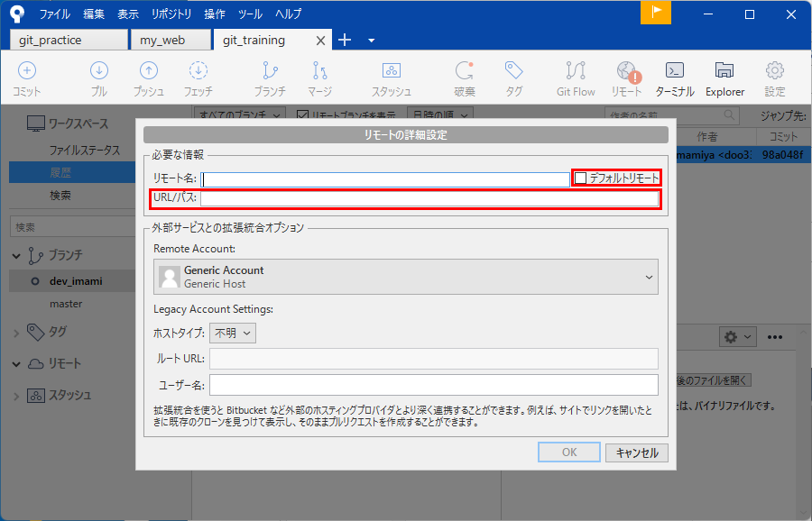Open the Terminal from toolbar
This screenshot has height=521, width=812.
coord(674,78)
